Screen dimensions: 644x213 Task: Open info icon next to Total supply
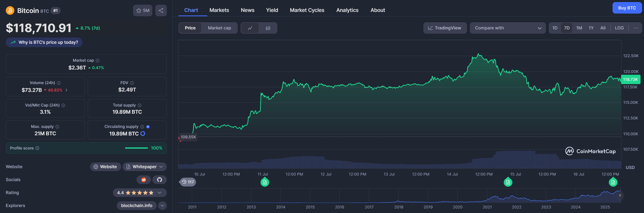[x=139, y=105]
